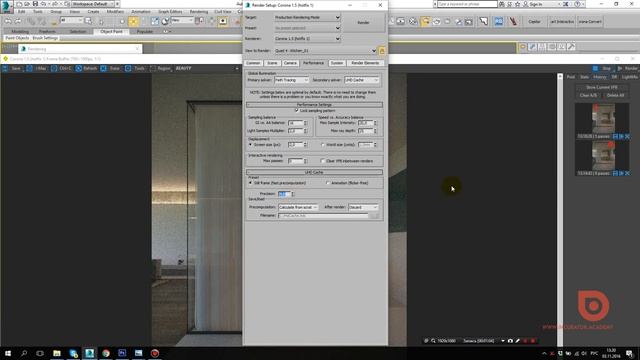Image resolution: width=640 pixels, height=360 pixels.
Task: Switch to the Render Elements tab
Action: point(365,63)
